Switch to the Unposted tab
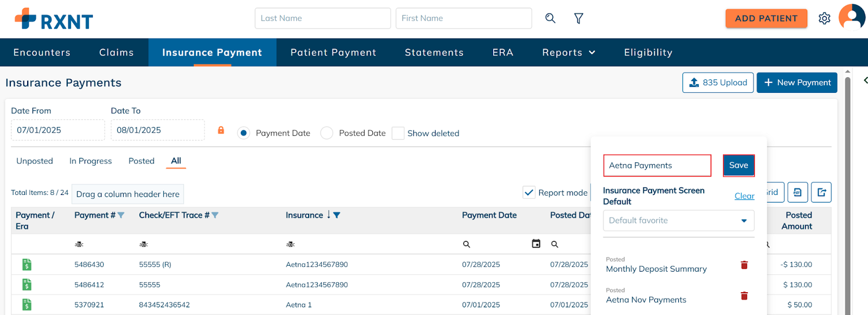Image resolution: width=868 pixels, height=315 pixels. (x=35, y=161)
